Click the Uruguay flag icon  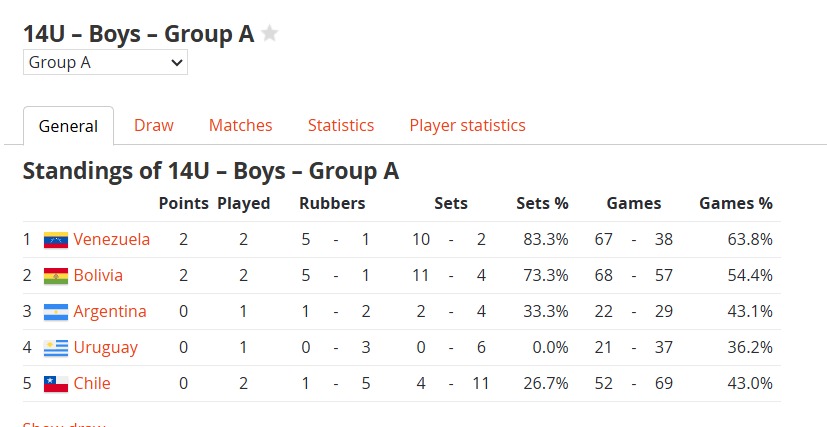tap(56, 348)
